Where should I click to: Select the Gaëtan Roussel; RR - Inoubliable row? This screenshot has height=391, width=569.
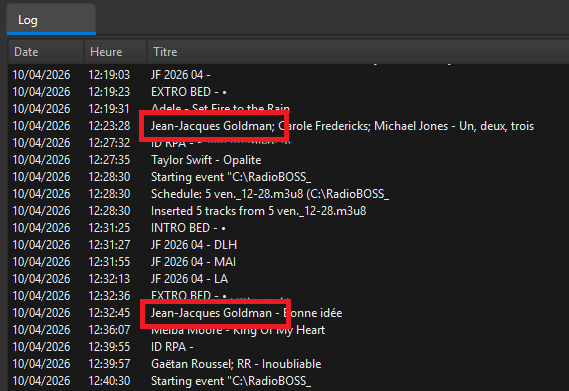[x=288, y=364]
